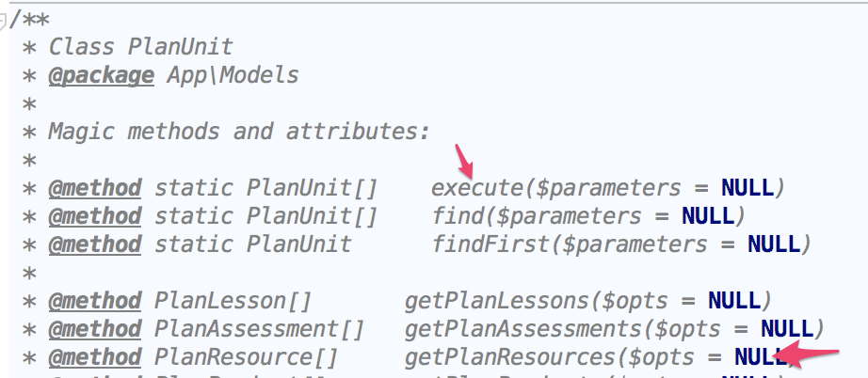The image size is (868, 378).
Task: Click @method tag on the findFirst line
Action: (94, 244)
